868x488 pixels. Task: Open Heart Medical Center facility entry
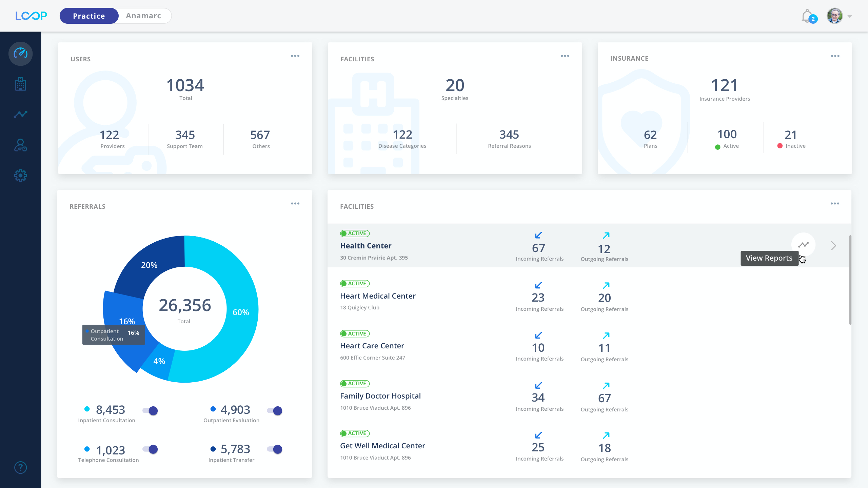tap(378, 296)
